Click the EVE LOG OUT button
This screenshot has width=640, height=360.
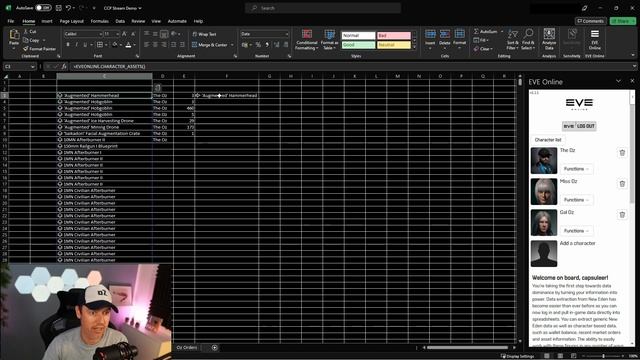[x=579, y=126]
